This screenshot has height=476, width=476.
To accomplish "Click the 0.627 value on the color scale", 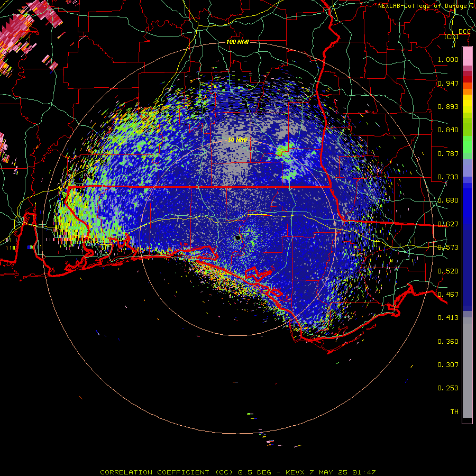I will click(x=448, y=224).
